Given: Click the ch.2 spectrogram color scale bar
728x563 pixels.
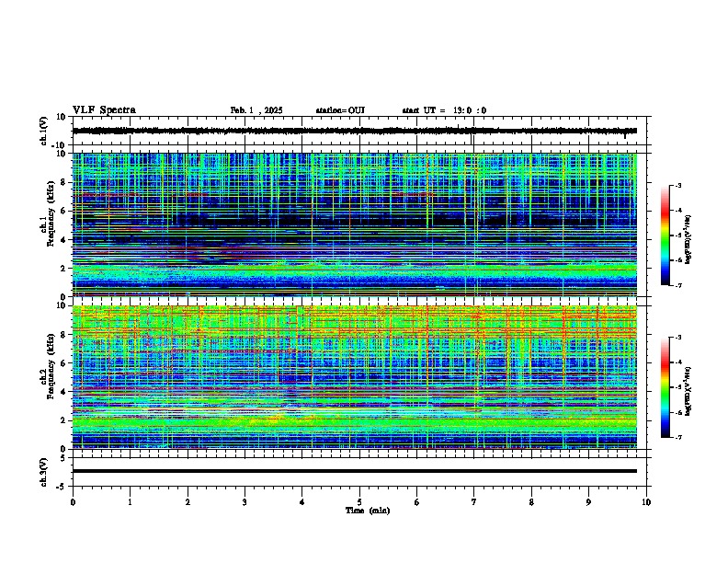Looking at the screenshot, I should [665, 387].
